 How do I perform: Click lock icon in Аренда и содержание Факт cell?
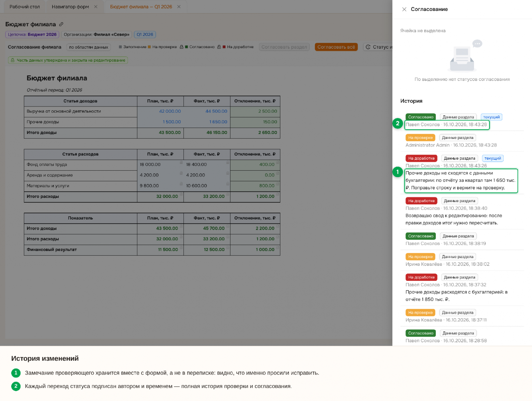(227, 173)
